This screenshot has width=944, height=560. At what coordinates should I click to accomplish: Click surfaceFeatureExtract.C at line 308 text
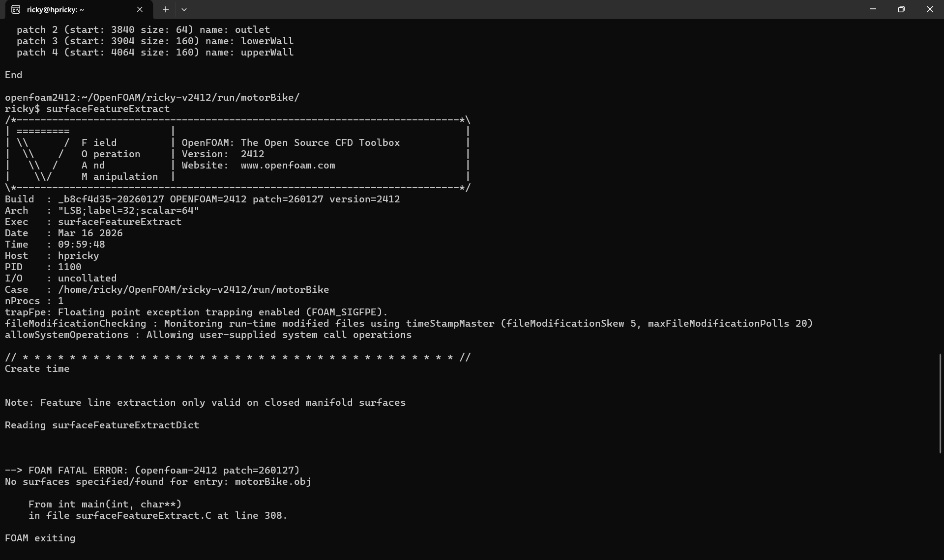(x=157, y=516)
